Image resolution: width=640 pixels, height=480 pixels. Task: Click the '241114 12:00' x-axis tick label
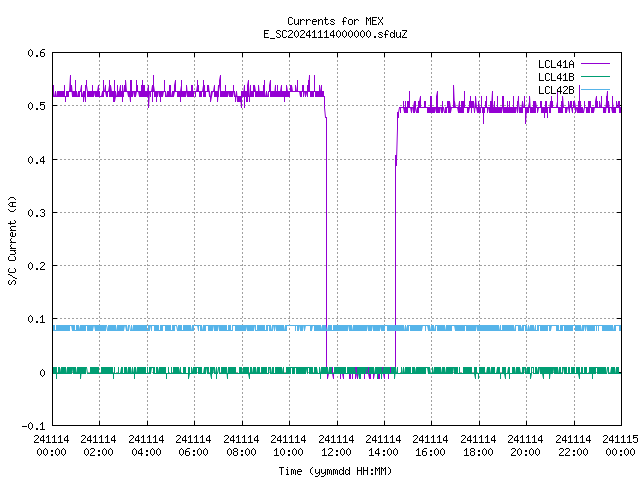pyautogui.click(x=336, y=446)
